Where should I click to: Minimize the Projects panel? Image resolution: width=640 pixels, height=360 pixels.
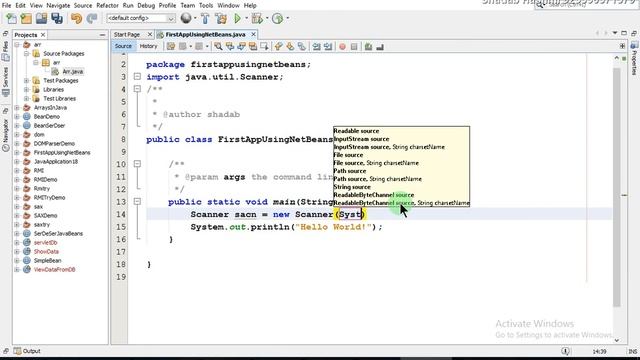(x=102, y=35)
